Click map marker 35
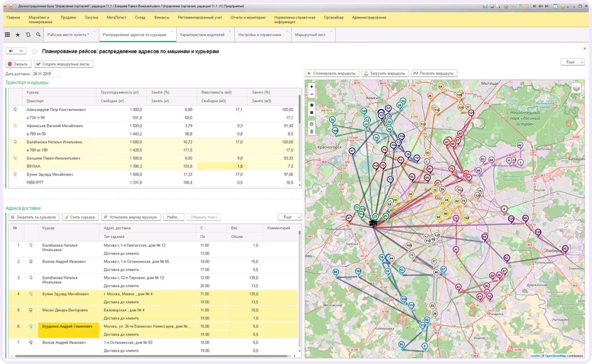Image resolution: width=592 pixels, height=364 pixels. click(x=332, y=120)
